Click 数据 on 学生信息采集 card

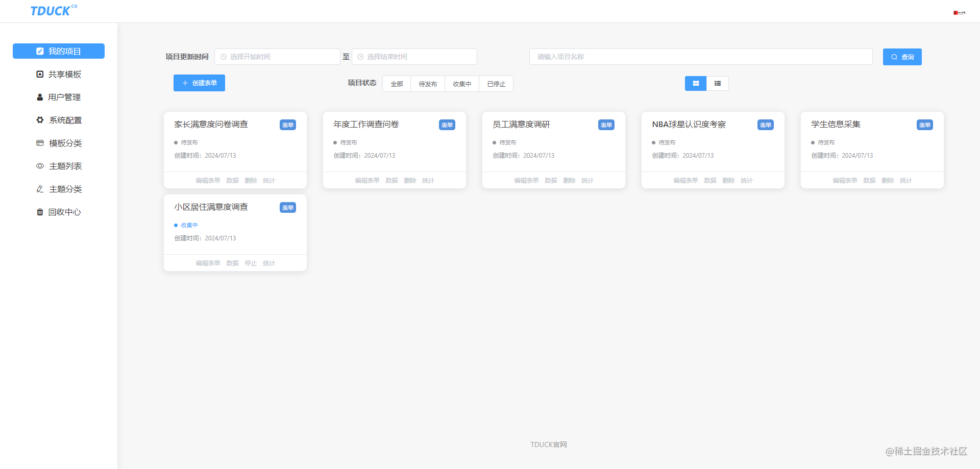869,180
